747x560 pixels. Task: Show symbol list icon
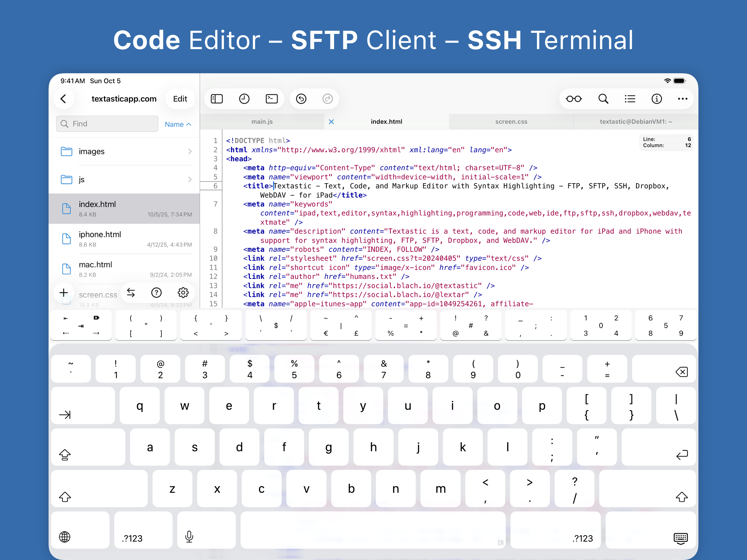coord(630,99)
